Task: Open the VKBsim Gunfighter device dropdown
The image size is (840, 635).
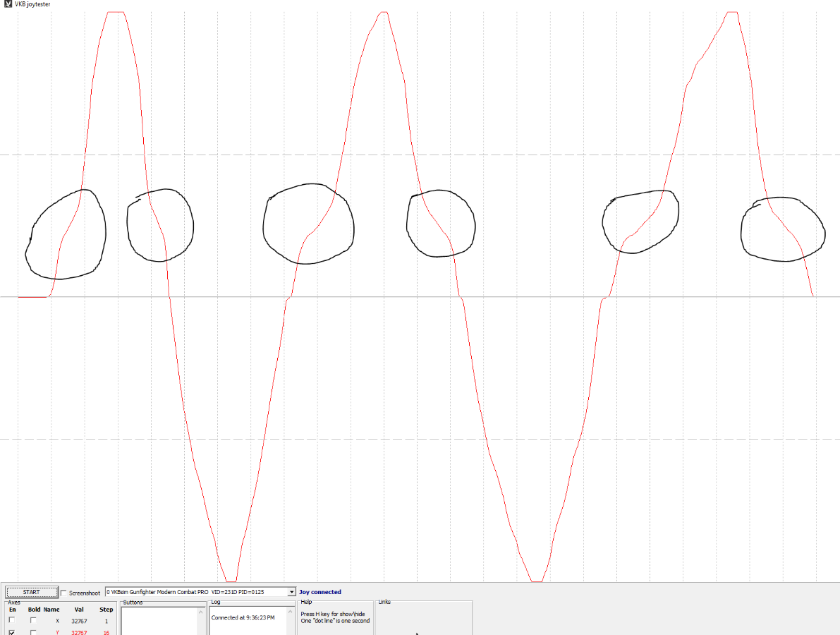Action: pyautogui.click(x=291, y=592)
